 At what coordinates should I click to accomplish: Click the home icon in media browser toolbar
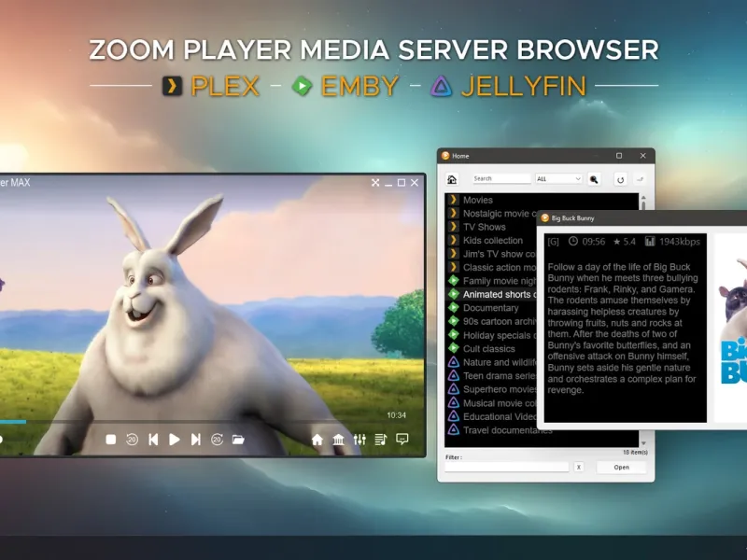(452, 179)
